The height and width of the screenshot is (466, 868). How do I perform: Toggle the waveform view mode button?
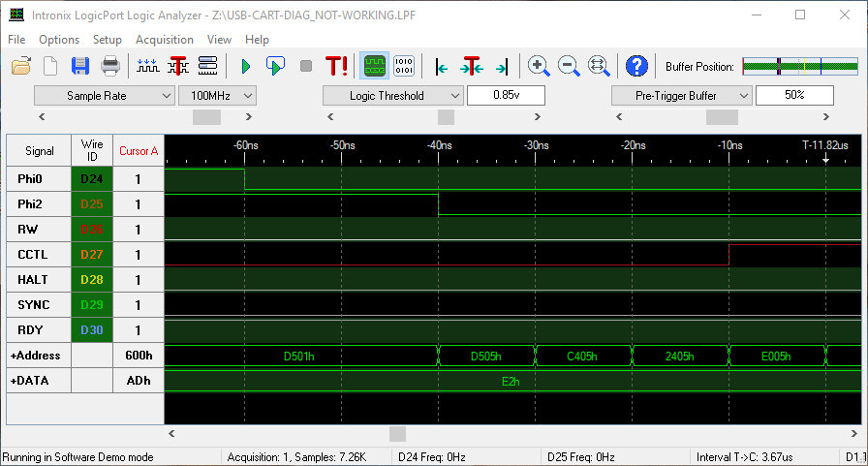click(374, 66)
